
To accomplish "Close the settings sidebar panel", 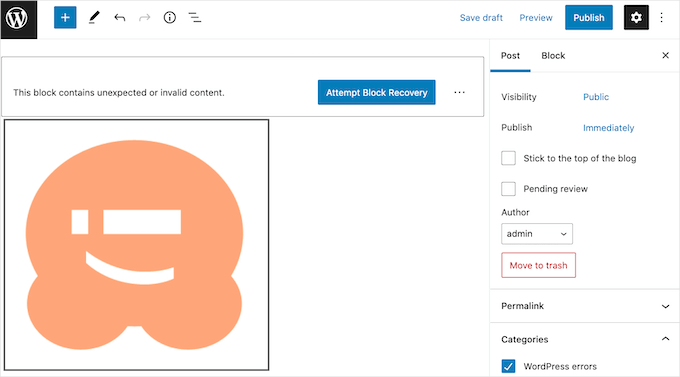I will click(x=665, y=56).
